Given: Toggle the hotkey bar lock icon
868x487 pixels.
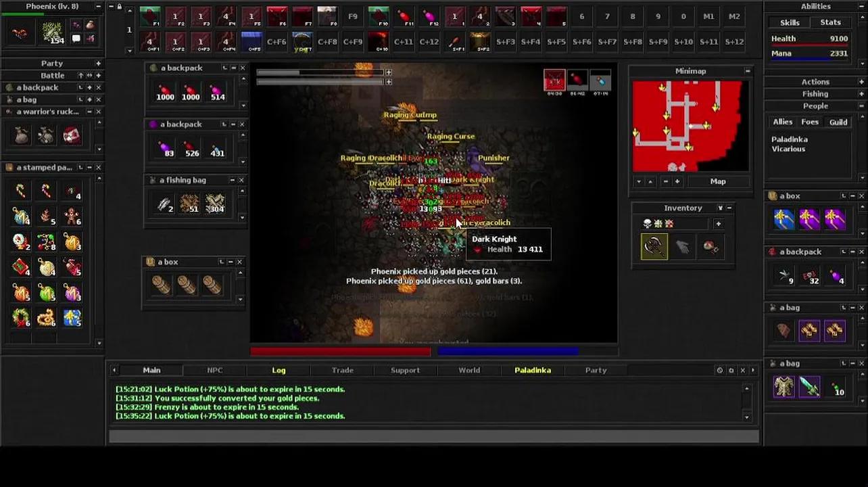Looking at the screenshot, I should click(x=120, y=7).
